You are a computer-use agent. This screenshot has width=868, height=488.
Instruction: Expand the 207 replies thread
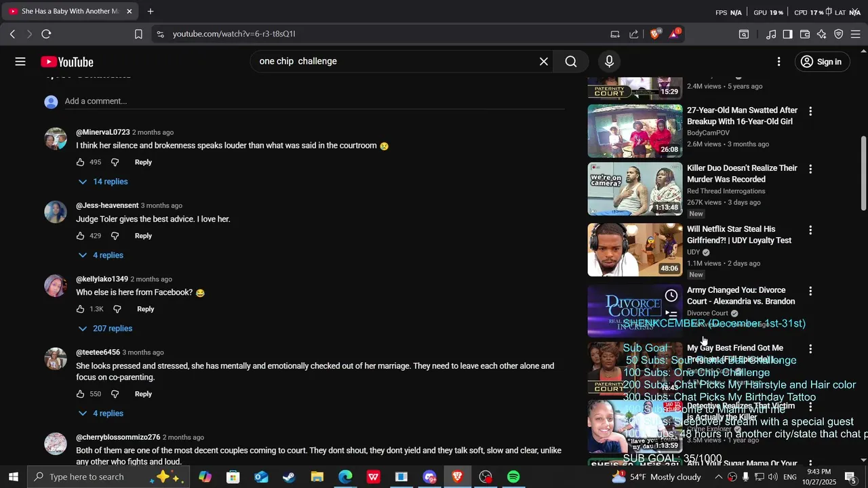[x=105, y=329]
